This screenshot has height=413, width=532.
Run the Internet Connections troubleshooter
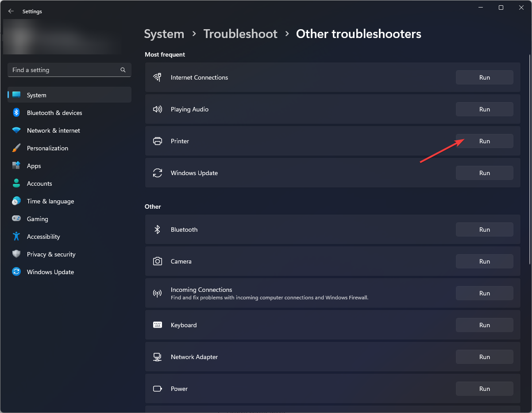pos(485,77)
